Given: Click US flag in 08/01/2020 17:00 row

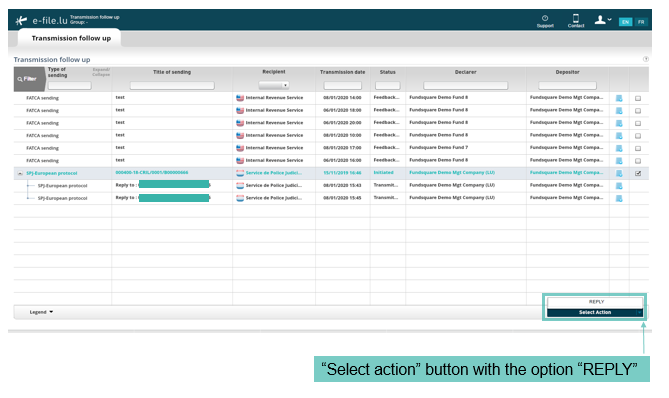Looking at the screenshot, I should pyautogui.click(x=240, y=148).
